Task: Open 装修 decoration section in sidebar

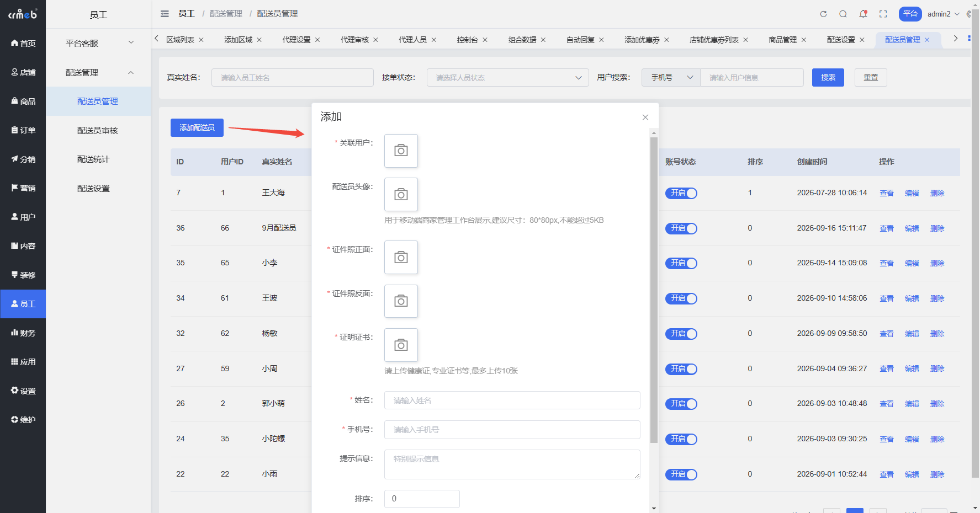Action: tap(23, 275)
